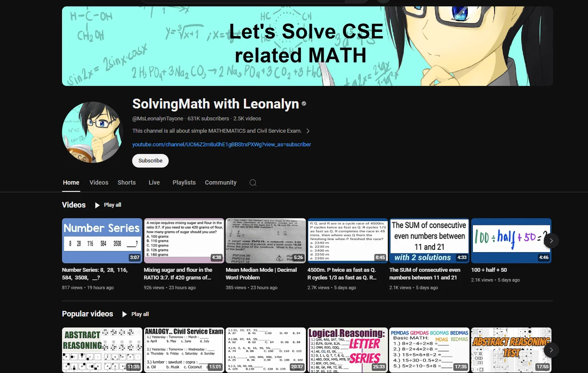Open the SUM of consecutive even numbers thumbnail
This screenshot has height=373, width=588.
pos(430,241)
